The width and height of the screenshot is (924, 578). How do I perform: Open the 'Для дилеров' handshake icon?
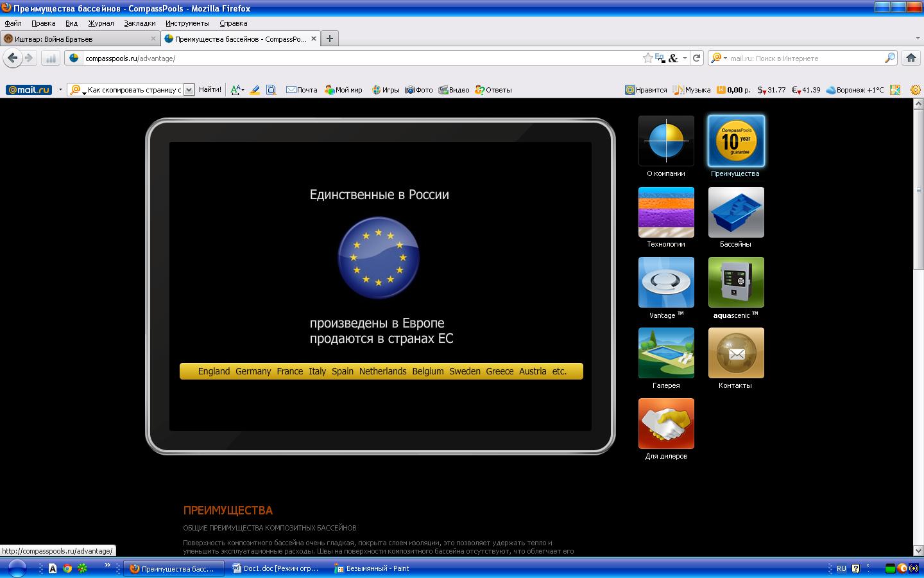[666, 424]
